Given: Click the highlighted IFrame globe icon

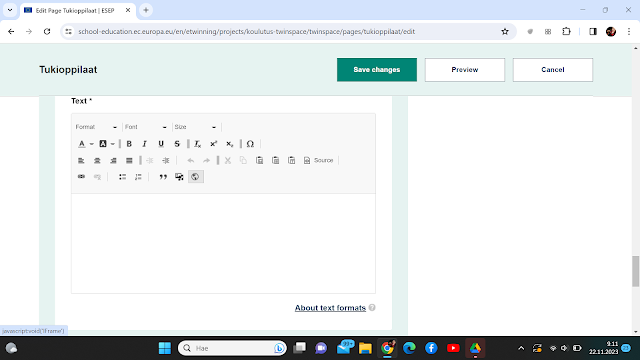Looking at the screenshot, I should (196, 177).
